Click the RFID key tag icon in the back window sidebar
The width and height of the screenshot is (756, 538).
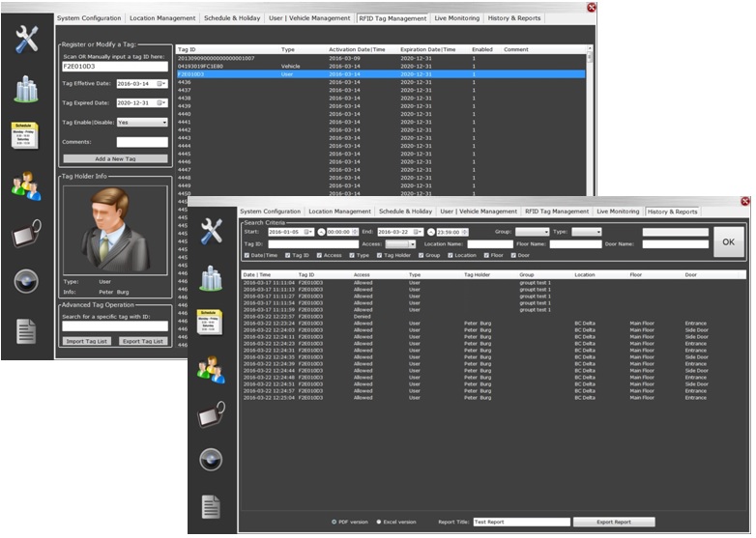click(x=26, y=233)
